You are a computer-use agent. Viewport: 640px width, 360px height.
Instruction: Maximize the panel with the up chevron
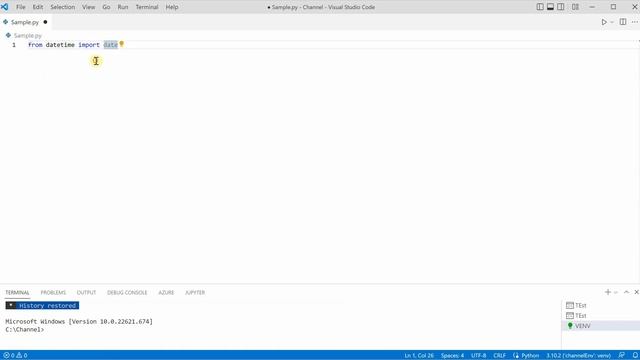627,292
